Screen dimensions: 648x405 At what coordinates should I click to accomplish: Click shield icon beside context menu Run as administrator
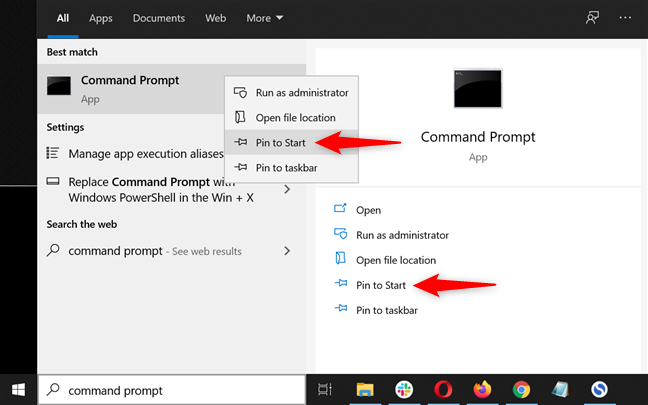(240, 92)
